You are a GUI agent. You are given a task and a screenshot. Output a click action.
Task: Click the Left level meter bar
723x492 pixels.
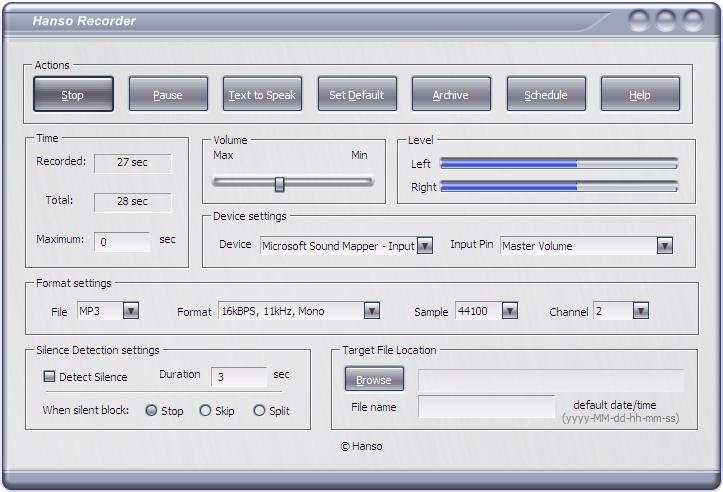559,163
